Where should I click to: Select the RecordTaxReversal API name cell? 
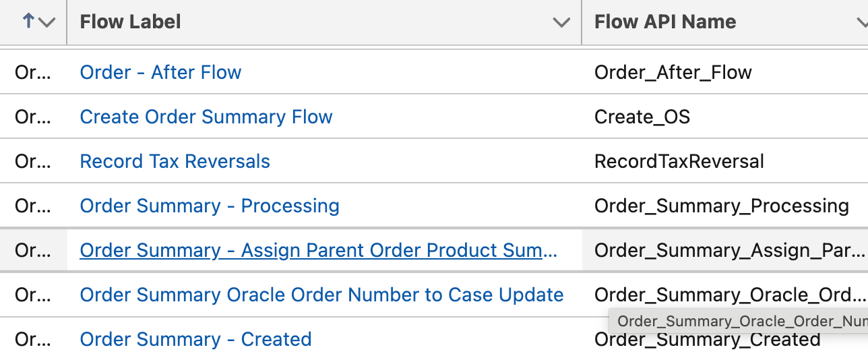tap(679, 161)
